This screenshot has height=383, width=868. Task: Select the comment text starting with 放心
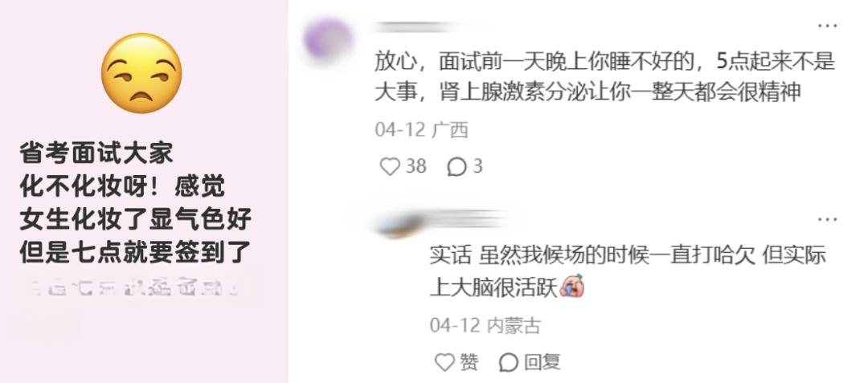[604, 77]
